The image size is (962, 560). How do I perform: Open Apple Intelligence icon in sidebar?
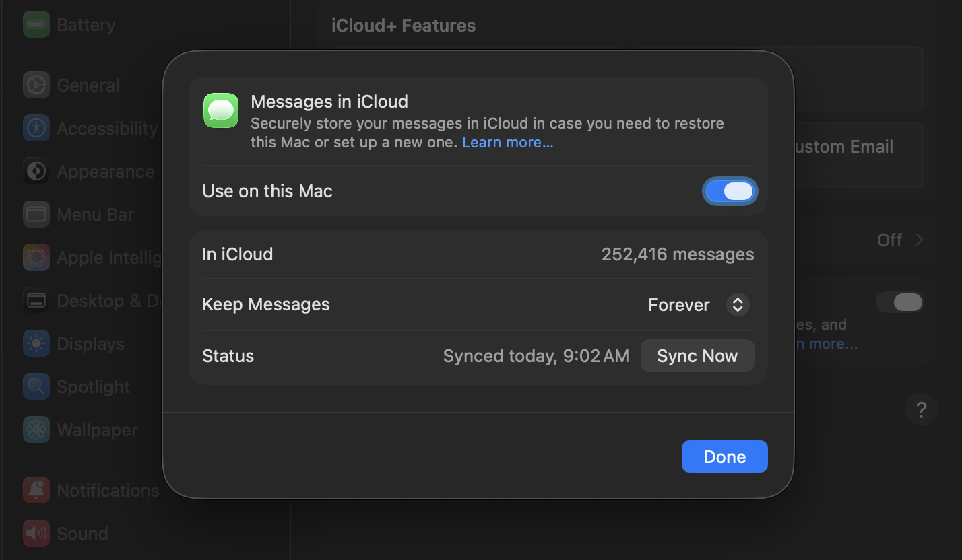pyautogui.click(x=36, y=258)
